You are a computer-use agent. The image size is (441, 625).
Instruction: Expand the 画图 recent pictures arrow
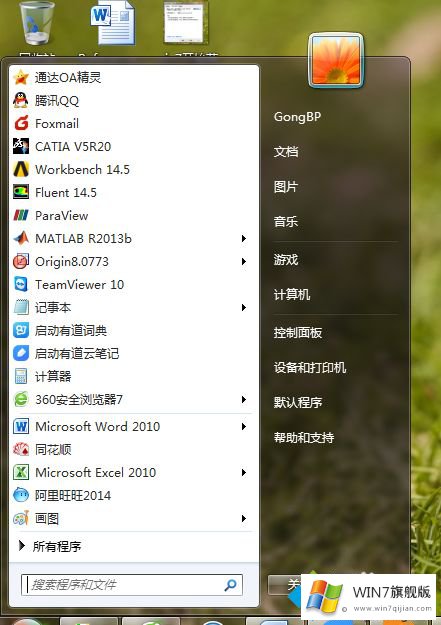(x=244, y=519)
